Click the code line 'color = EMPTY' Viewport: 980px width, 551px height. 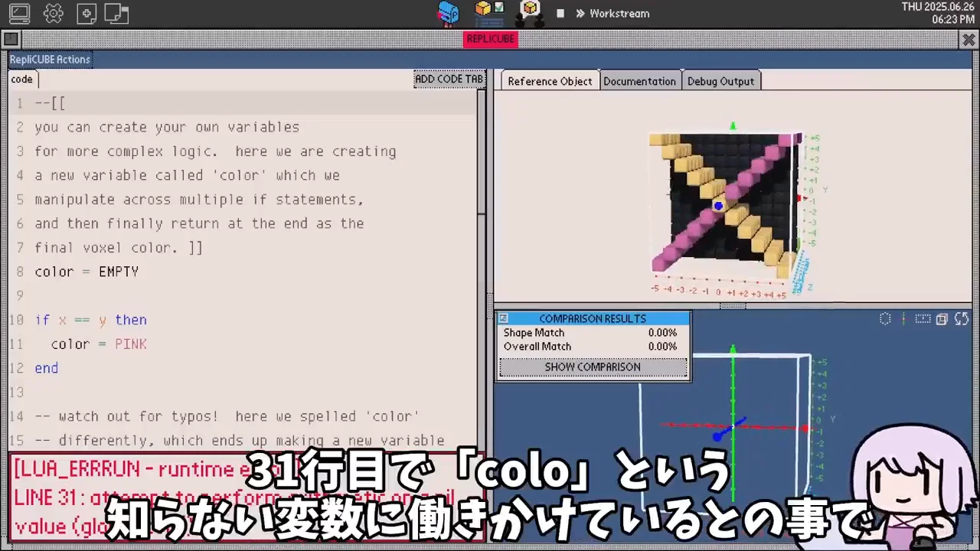[87, 272]
